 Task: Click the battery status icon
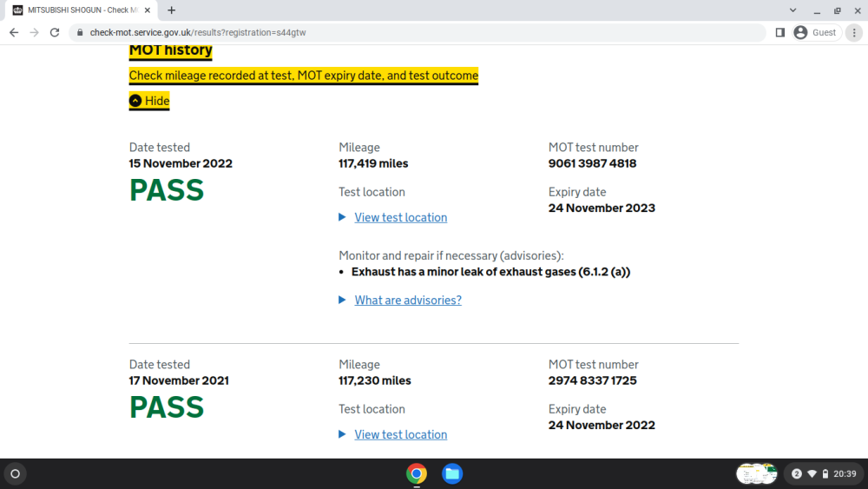click(825, 474)
